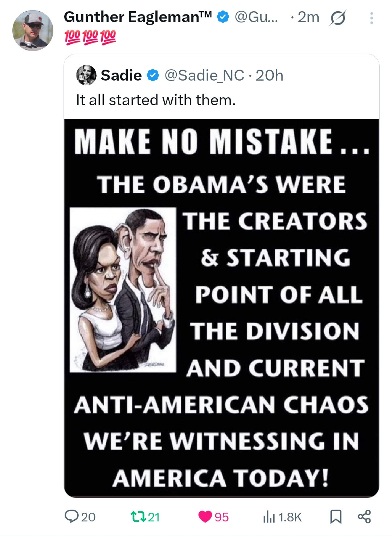Toggle the pink heart like button
Viewport: 392px width, 537px height.
pos(205,516)
